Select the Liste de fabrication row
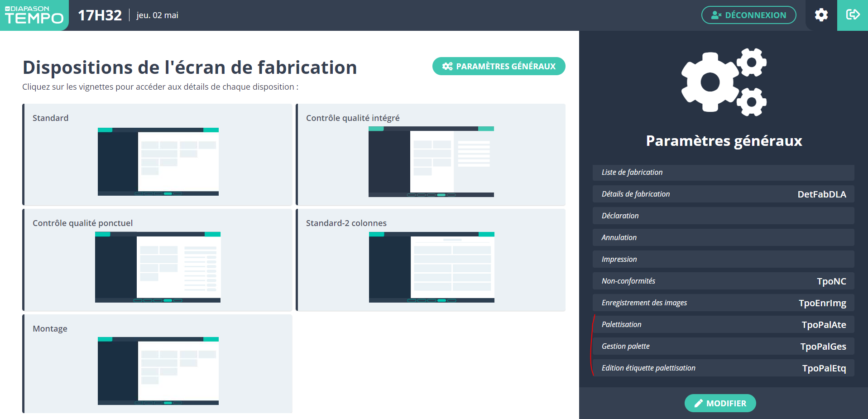This screenshot has width=868, height=419. (x=723, y=173)
